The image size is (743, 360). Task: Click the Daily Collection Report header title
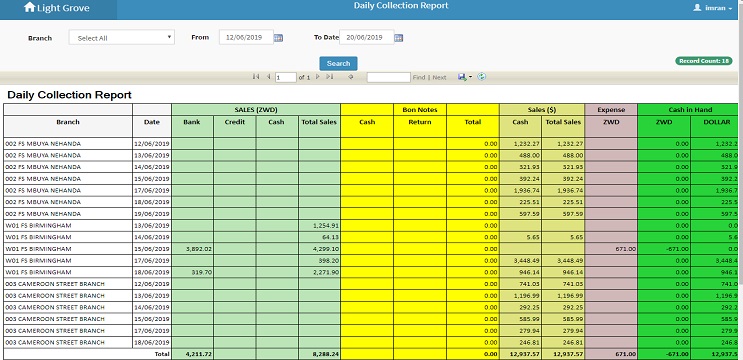401,6
